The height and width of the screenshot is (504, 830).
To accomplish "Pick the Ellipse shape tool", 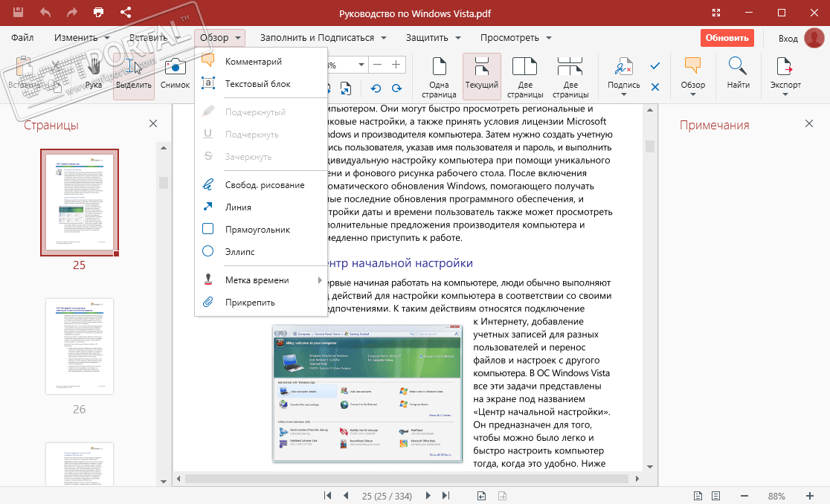I will (239, 252).
